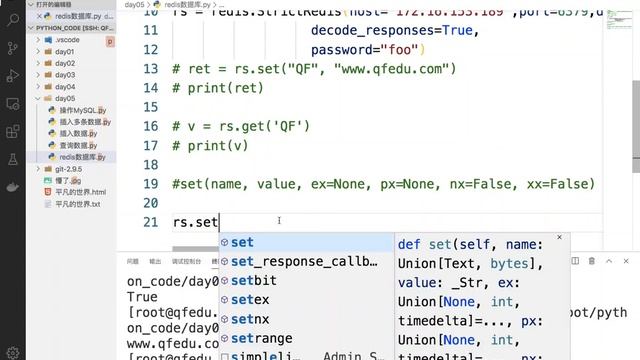Click the method icon beside setnx suggestion

pos(224,319)
